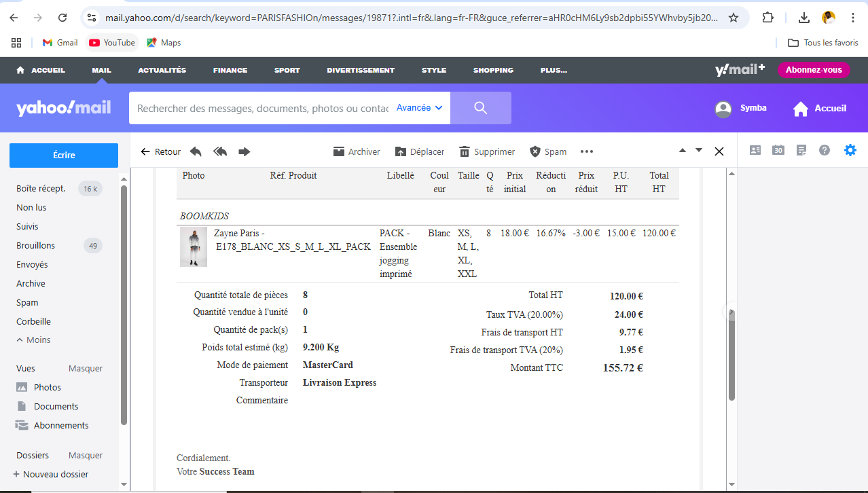Forward this email with the arrow icon

click(245, 151)
